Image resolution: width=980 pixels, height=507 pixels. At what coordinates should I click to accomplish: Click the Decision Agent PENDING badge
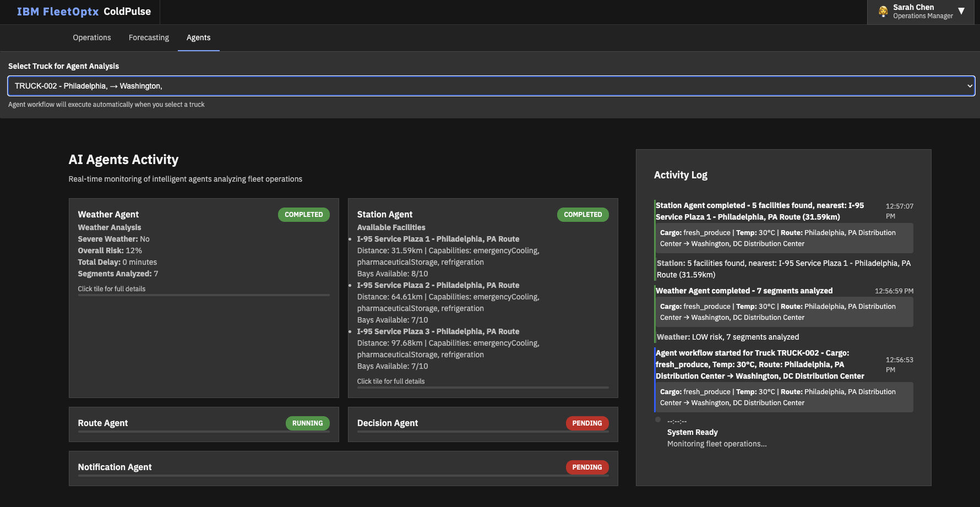[587, 423]
